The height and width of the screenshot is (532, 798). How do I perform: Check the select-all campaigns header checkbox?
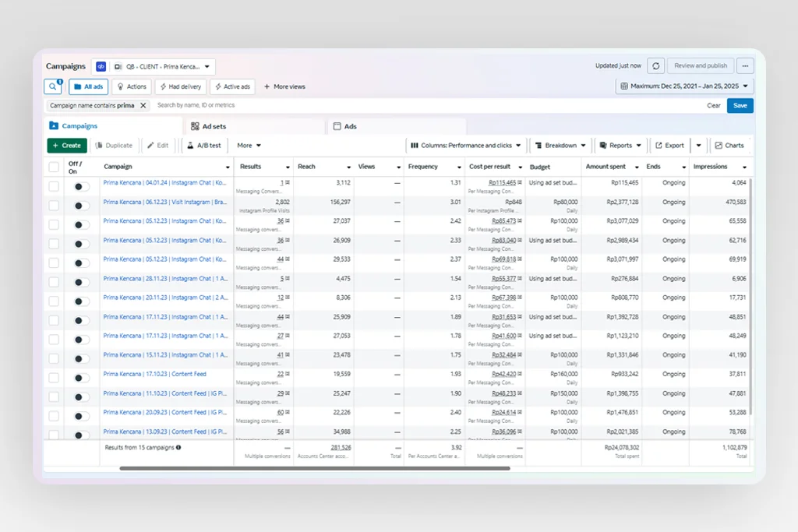tap(54, 167)
